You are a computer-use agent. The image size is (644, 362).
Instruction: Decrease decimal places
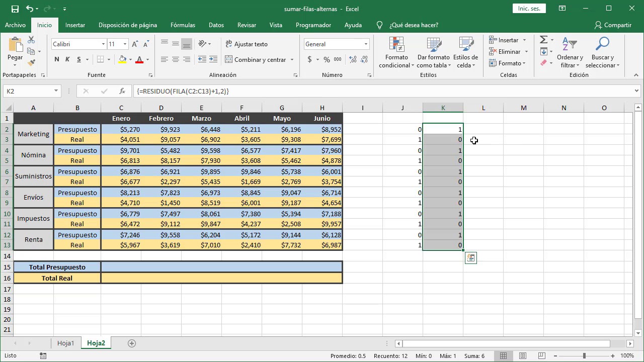pyautogui.click(x=363, y=59)
